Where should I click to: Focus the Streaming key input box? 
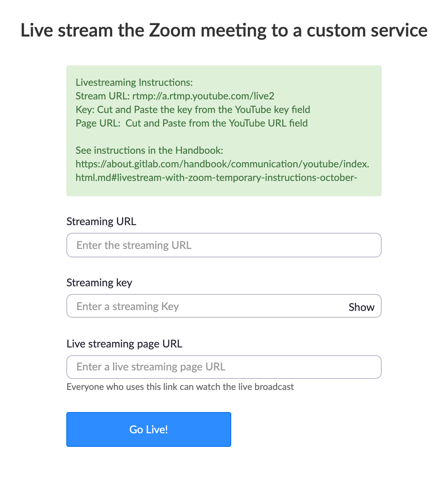pos(224,306)
